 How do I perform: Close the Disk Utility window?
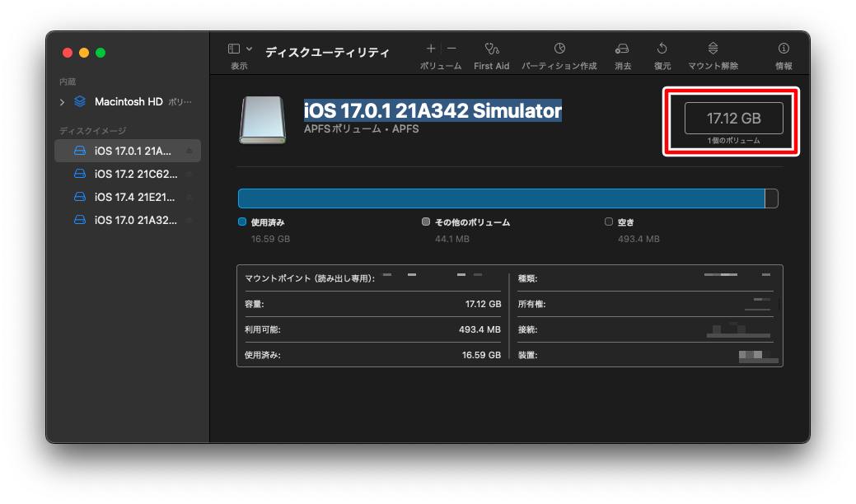[68, 53]
